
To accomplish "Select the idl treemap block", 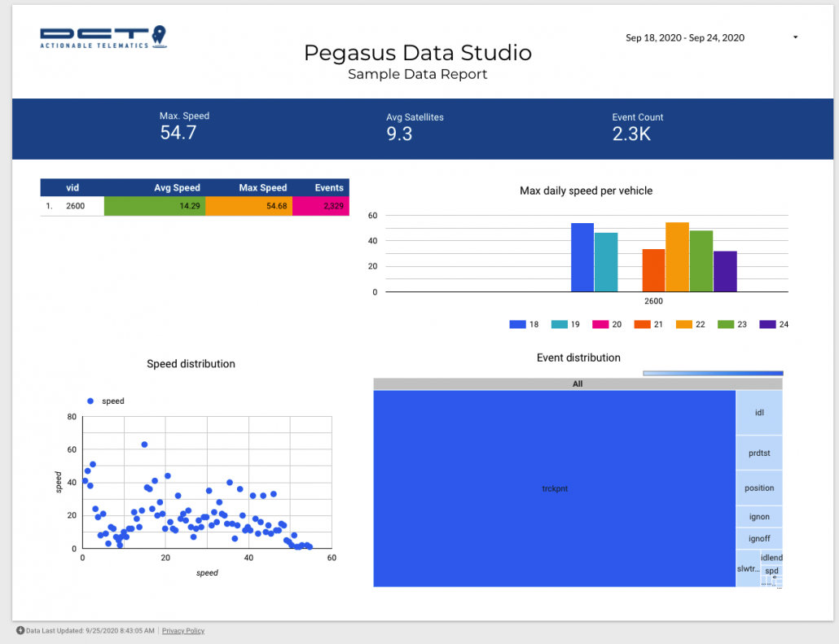I will (x=759, y=413).
